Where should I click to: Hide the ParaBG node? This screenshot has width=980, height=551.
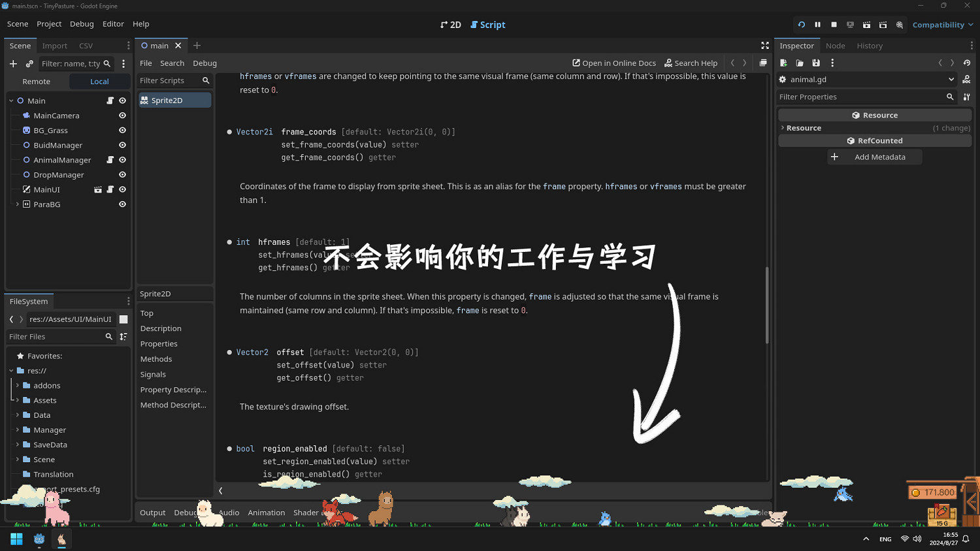pyautogui.click(x=122, y=204)
